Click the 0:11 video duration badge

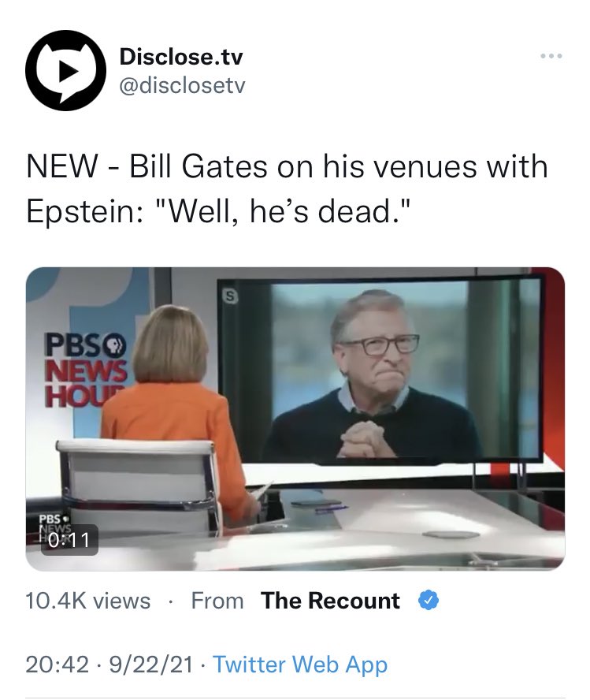pos(69,540)
